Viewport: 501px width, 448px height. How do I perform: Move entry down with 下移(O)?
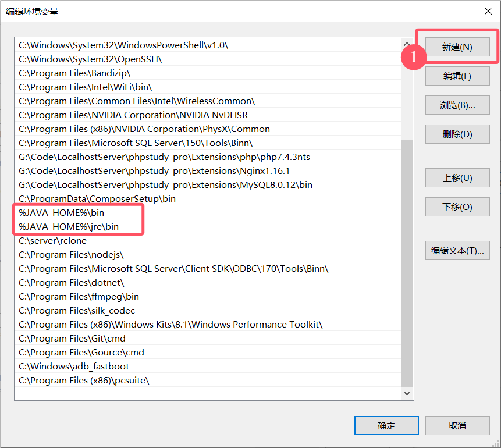[457, 207]
